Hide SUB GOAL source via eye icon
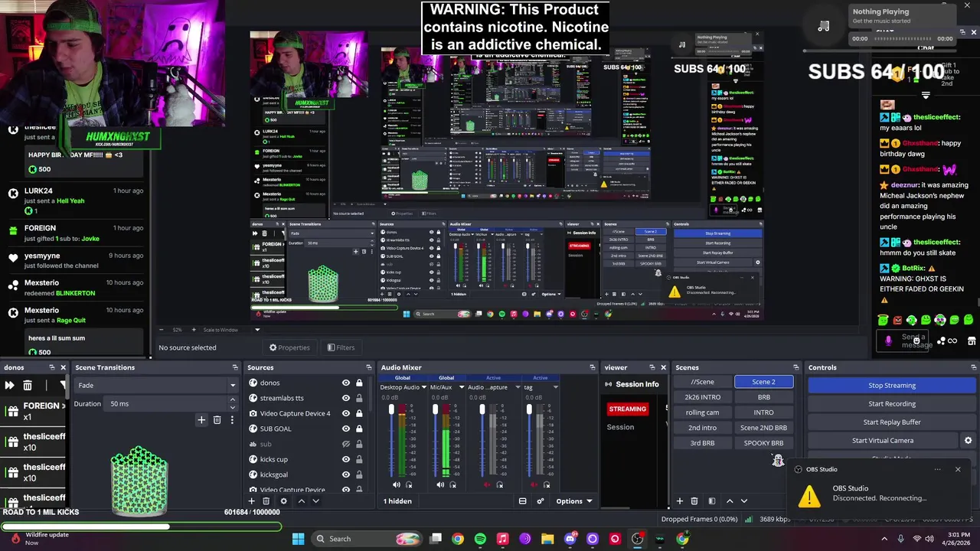980x551 pixels. [346, 429]
